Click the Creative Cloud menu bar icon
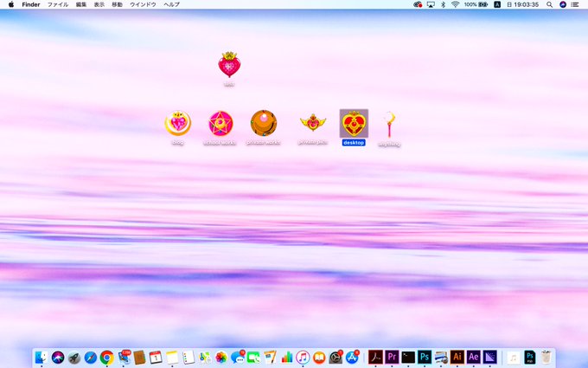 click(x=418, y=4)
